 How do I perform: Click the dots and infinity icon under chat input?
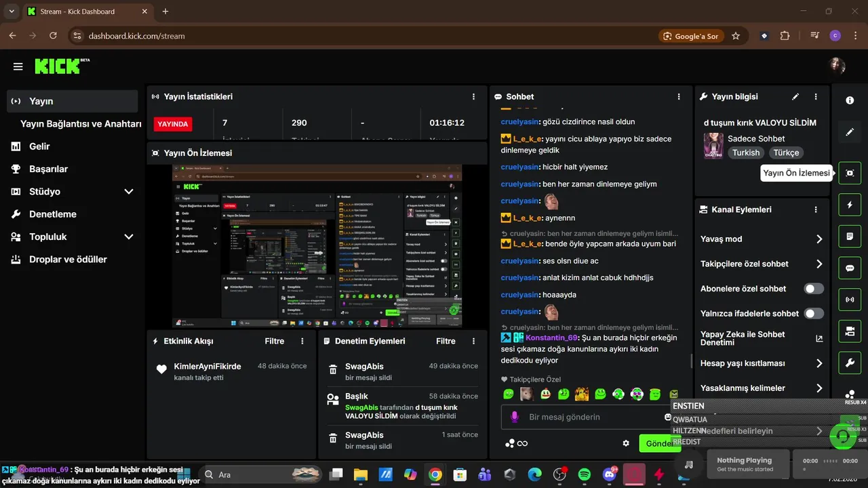coord(516,443)
